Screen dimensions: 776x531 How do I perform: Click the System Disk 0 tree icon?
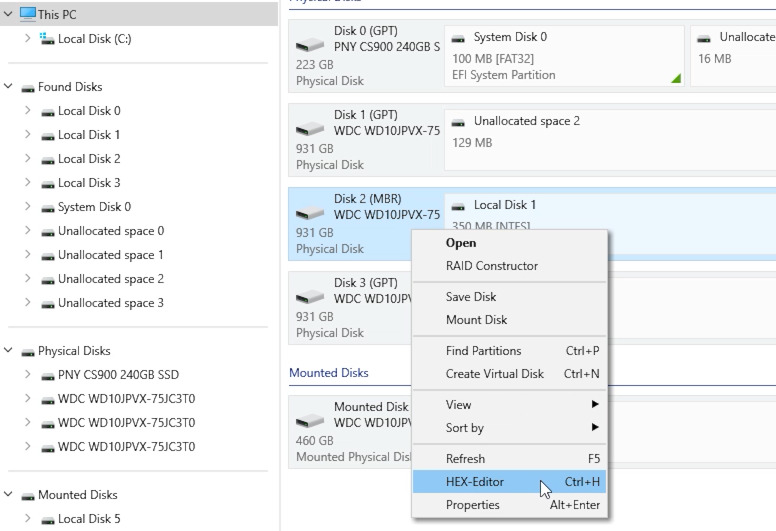tap(48, 208)
